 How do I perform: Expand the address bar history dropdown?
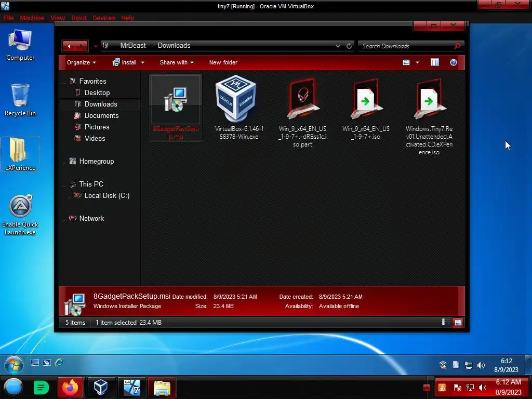pos(338,46)
